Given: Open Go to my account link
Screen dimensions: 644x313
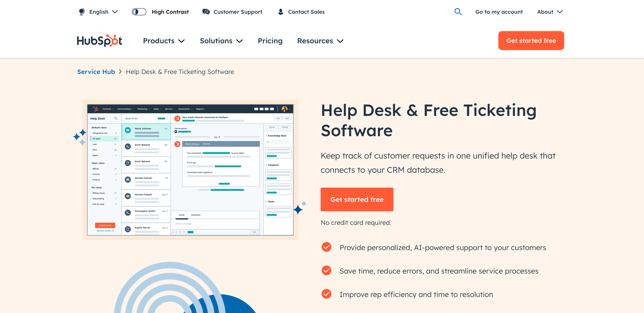Looking at the screenshot, I should coord(499,12).
